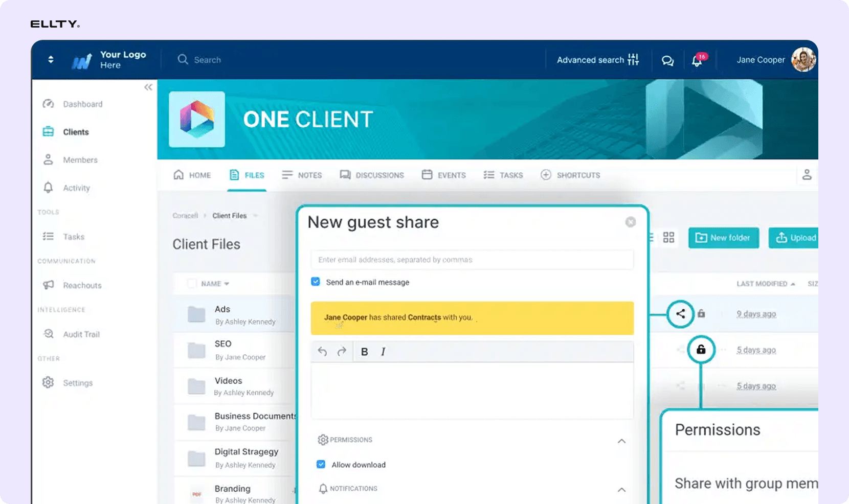Screen dimensions: 849x504
Task: Uncheck Send an e-mail message checkbox
Action: tap(316, 282)
